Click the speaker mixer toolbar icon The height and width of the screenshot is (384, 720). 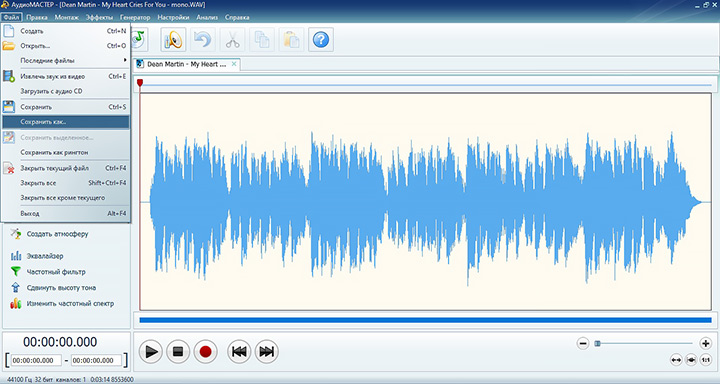pyautogui.click(x=173, y=40)
